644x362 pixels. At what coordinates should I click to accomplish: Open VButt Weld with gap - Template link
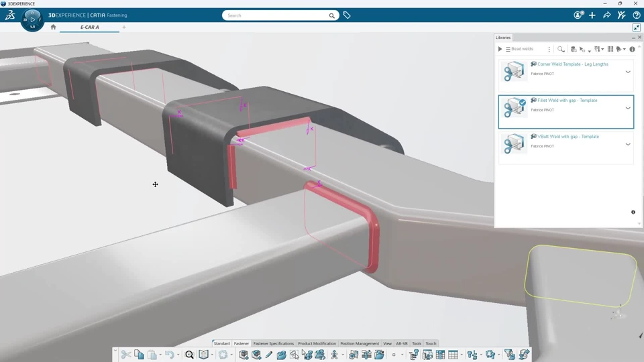pos(568,136)
